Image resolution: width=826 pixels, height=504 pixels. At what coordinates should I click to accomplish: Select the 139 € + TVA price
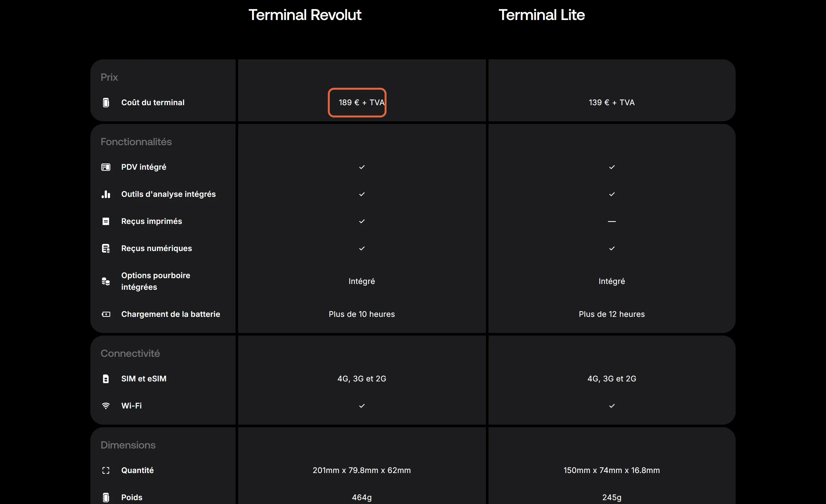click(x=612, y=103)
